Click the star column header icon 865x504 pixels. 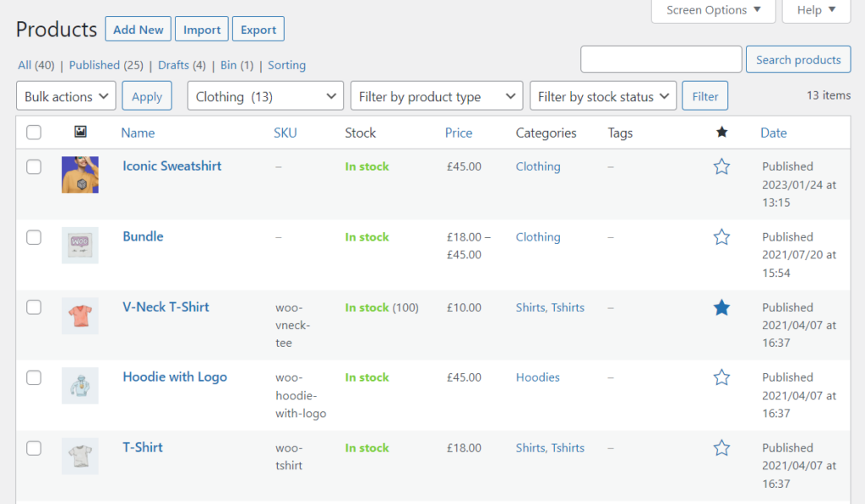[721, 133]
